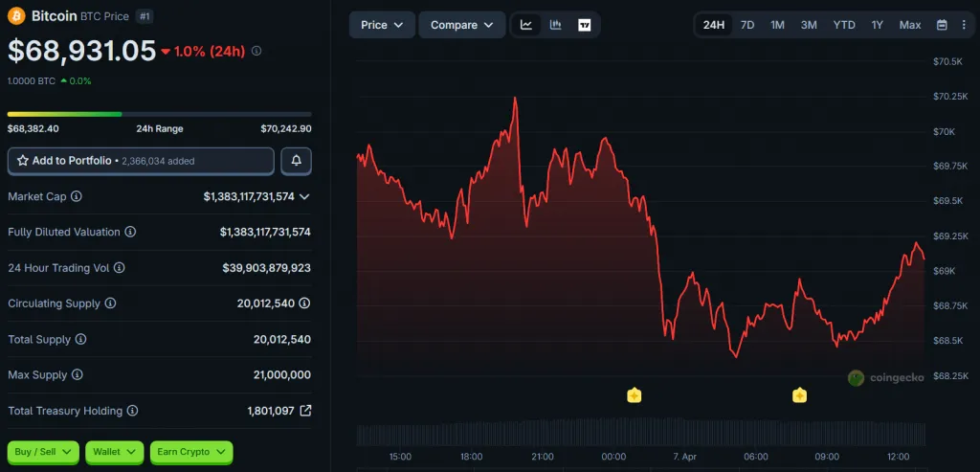Click the $70,242.90 range high value
The image size is (980, 472).
285,129
